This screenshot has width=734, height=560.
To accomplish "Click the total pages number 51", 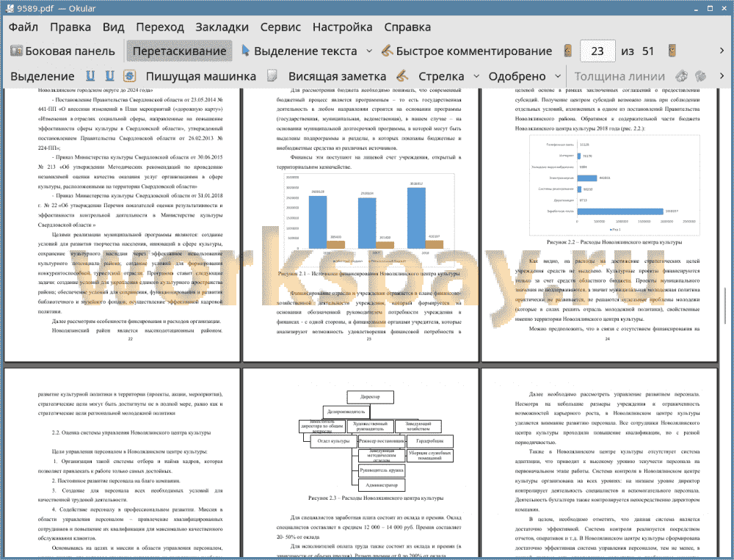I will [x=648, y=51].
